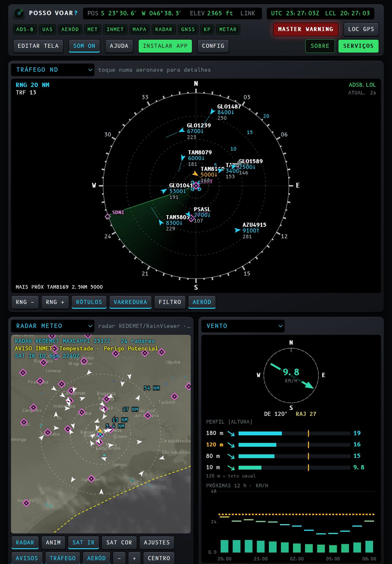Click the 10 m wind direction arrow
Screen dimensions: 392x564
[231, 467]
